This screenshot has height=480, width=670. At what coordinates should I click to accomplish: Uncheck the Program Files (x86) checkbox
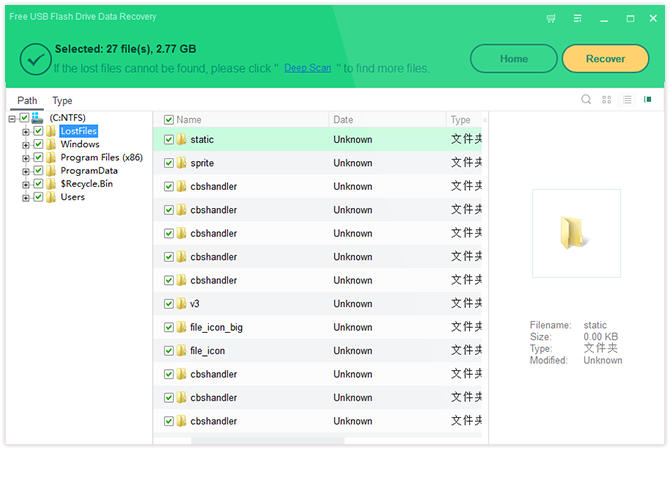pos(38,157)
